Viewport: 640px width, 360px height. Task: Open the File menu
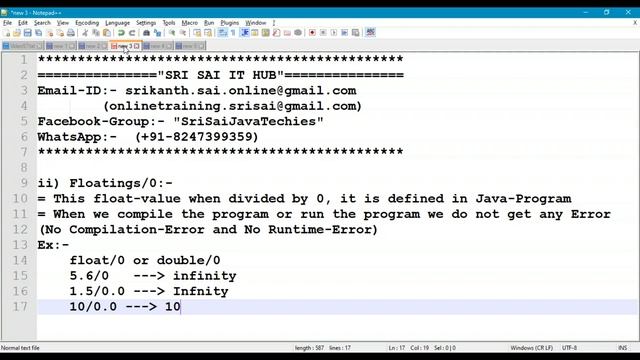7,23
